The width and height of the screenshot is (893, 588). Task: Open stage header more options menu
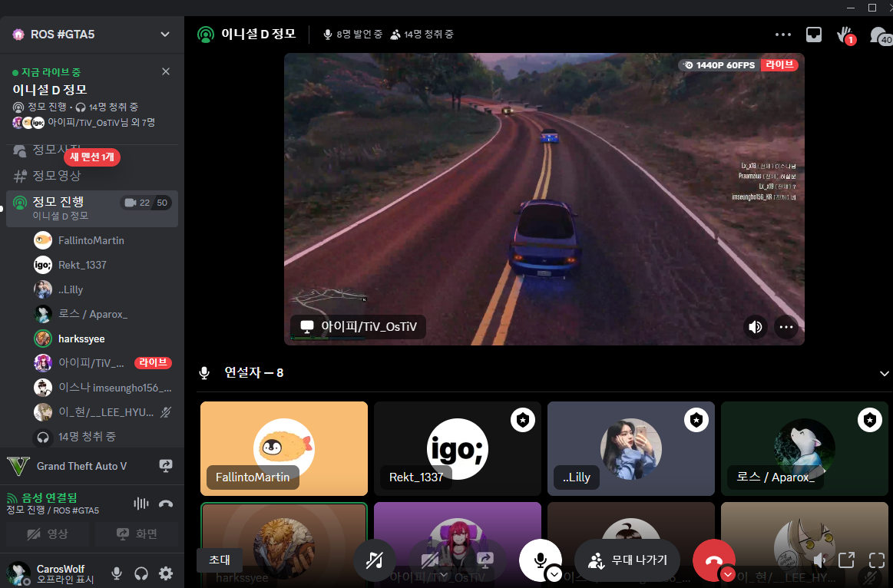pos(783,35)
